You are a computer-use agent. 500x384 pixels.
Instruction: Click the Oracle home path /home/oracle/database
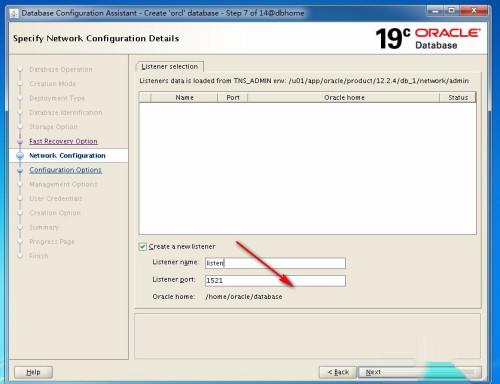244,297
